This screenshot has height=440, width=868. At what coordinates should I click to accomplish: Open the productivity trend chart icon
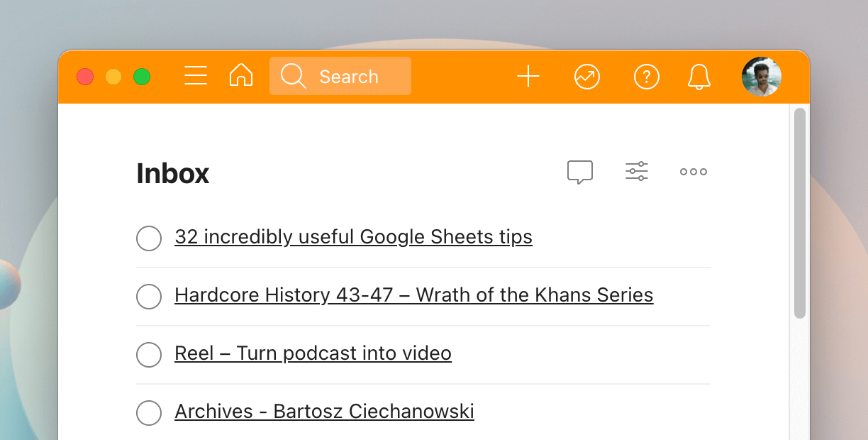pos(587,77)
